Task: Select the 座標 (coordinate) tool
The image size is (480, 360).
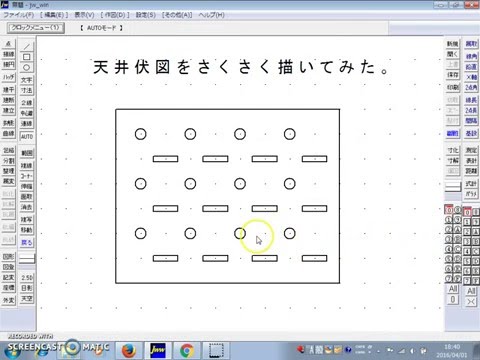Action: click(9, 287)
